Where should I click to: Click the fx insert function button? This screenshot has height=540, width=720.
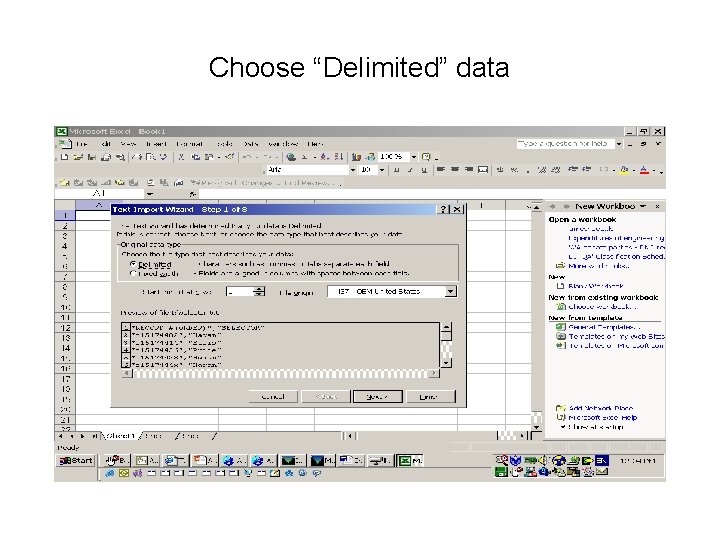point(193,194)
